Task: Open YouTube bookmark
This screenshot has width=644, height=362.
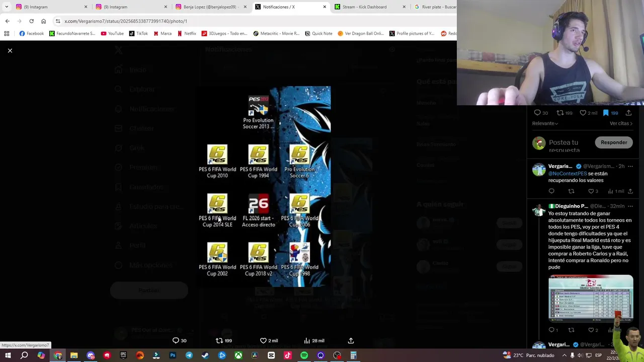Action: tap(112, 34)
